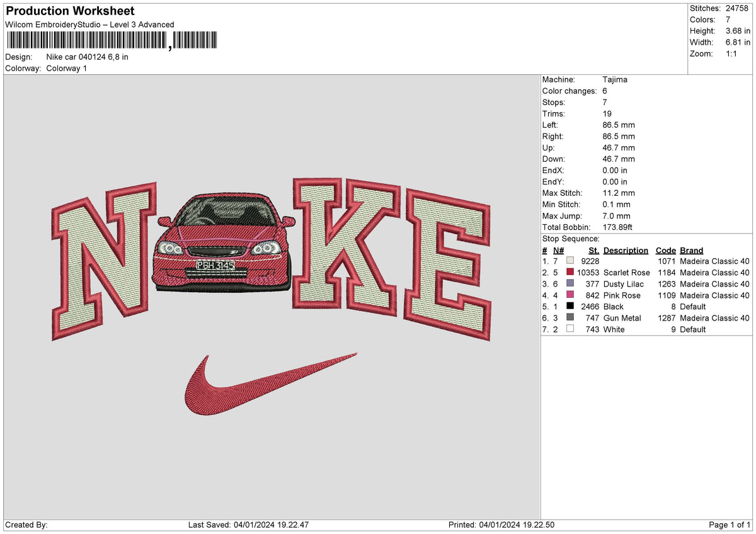This screenshot has width=756, height=534.
Task: Click the Machine value "Tajima"
Action: point(615,79)
